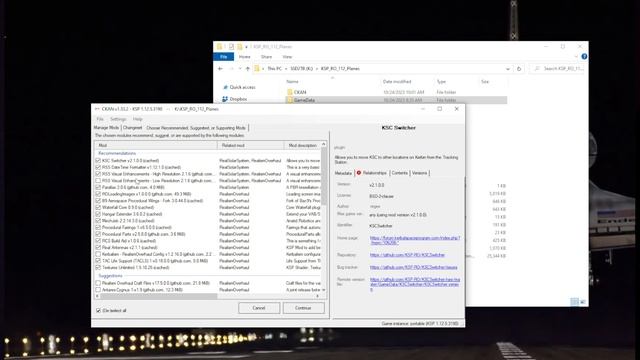Select Quick access in Explorer sidebar
Viewport: 640px width, 360px height.
coord(239,87)
